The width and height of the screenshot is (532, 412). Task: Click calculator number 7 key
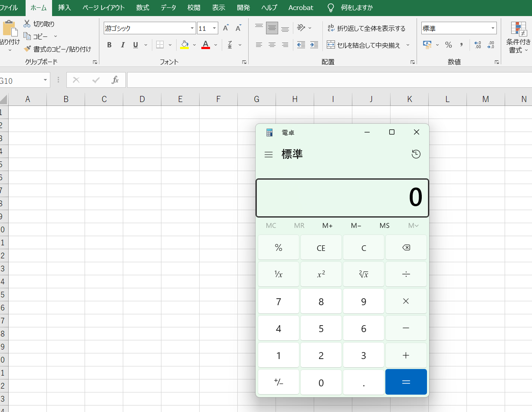coord(279,301)
